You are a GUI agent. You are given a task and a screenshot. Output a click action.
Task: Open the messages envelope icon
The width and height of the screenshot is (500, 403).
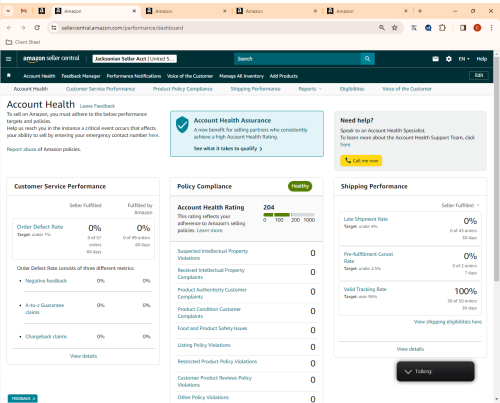[x=435, y=59]
